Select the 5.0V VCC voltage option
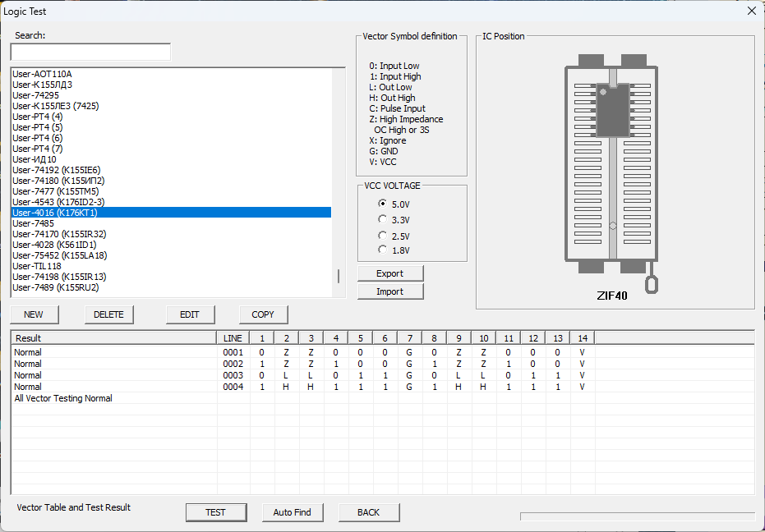 pyautogui.click(x=382, y=204)
